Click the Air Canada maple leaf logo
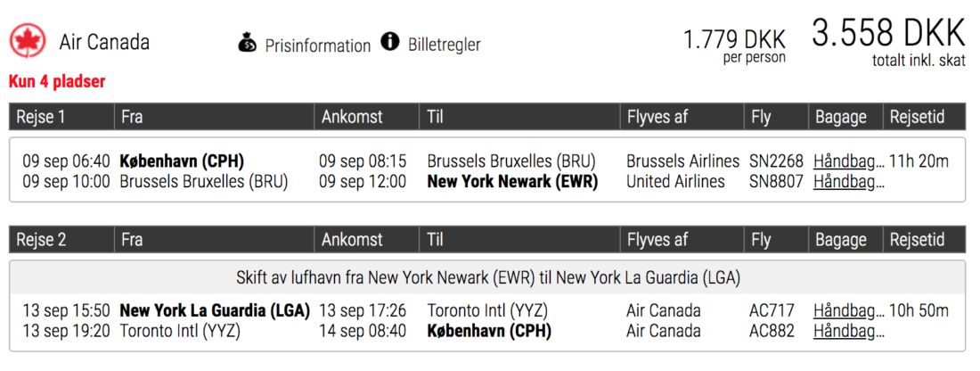The image size is (980, 371). [x=29, y=41]
